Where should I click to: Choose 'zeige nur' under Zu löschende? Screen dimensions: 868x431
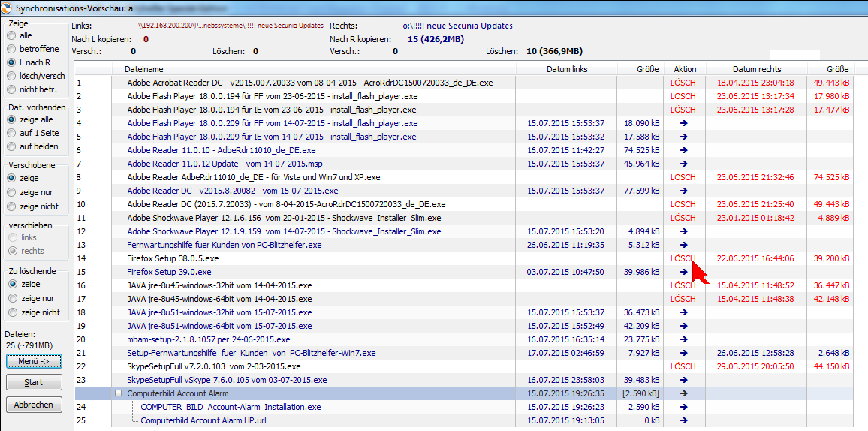(x=11, y=298)
